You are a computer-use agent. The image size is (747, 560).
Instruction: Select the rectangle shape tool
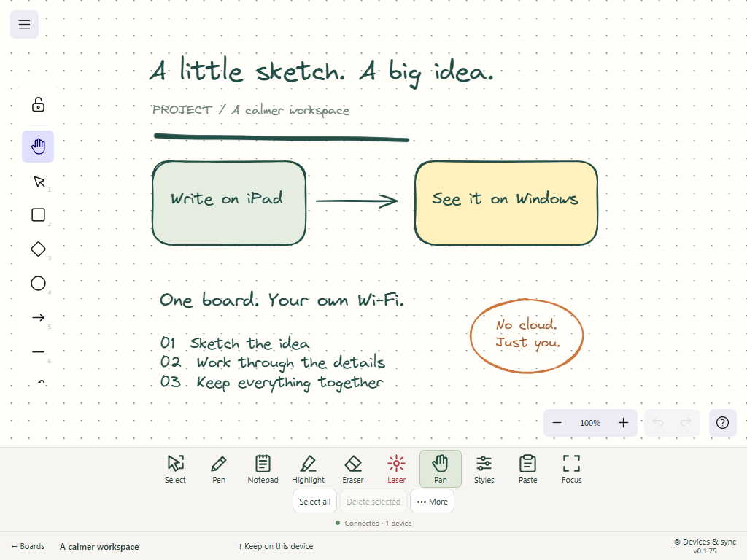click(x=38, y=215)
